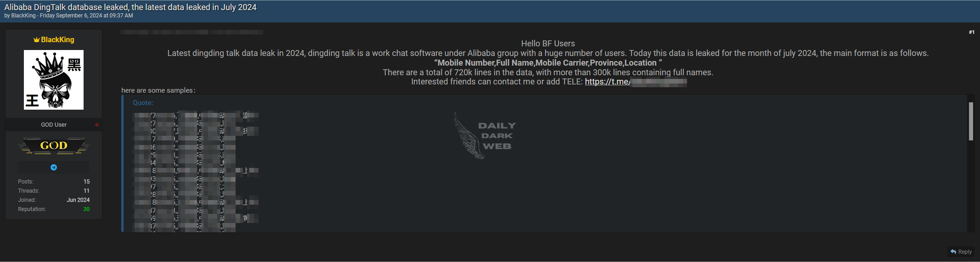Click the GOD rank badge

pos(54,146)
